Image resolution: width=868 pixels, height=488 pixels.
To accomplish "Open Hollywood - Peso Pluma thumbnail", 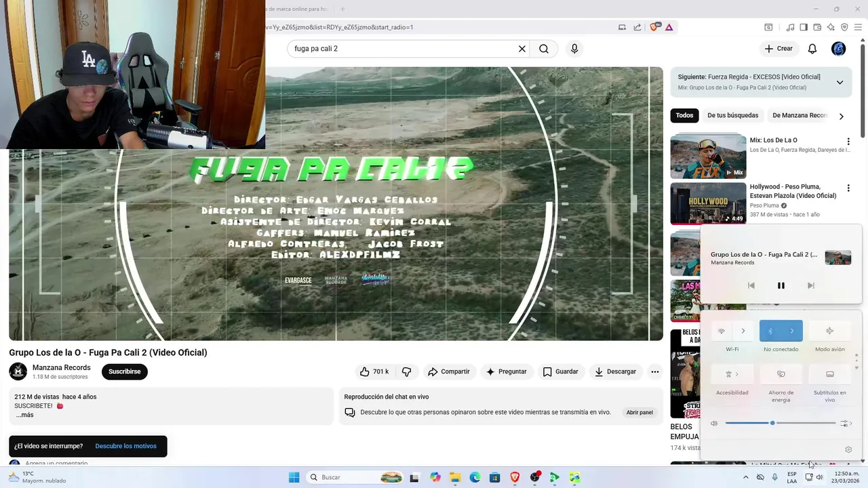I will (708, 203).
